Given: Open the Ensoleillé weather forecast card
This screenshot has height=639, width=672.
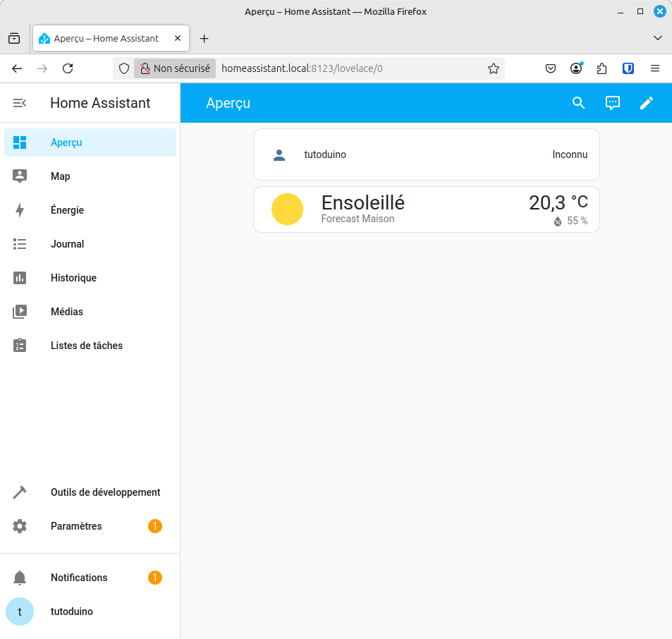Looking at the screenshot, I should tap(427, 209).
